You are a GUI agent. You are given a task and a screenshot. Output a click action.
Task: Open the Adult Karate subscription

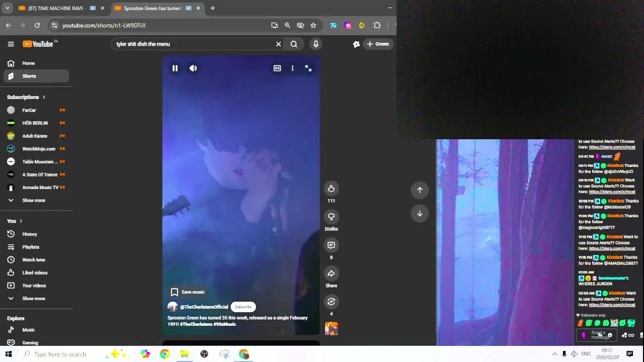36,136
